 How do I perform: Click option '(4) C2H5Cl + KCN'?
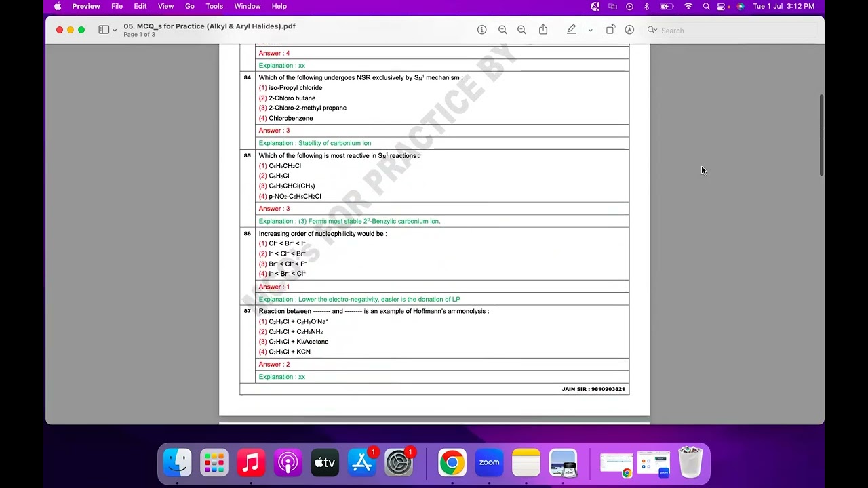pyautogui.click(x=284, y=352)
